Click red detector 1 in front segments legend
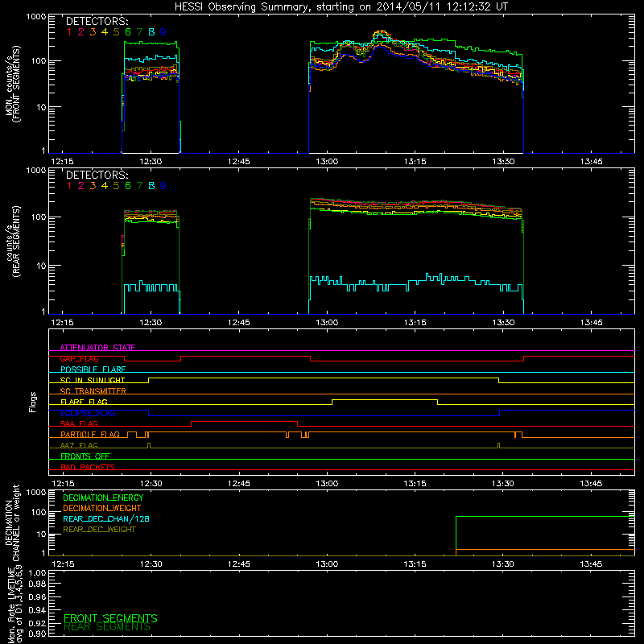Viewport: 644px width, 644px height. tap(69, 32)
